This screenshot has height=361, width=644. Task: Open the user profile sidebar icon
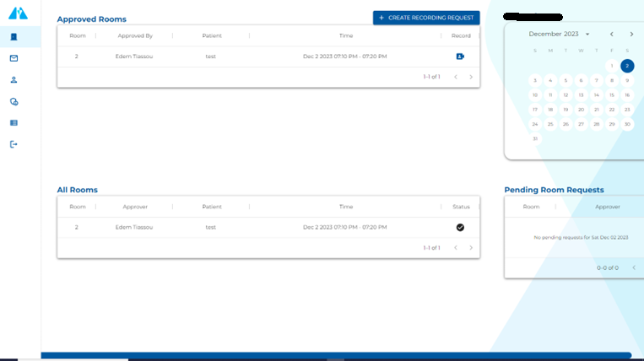point(14,80)
